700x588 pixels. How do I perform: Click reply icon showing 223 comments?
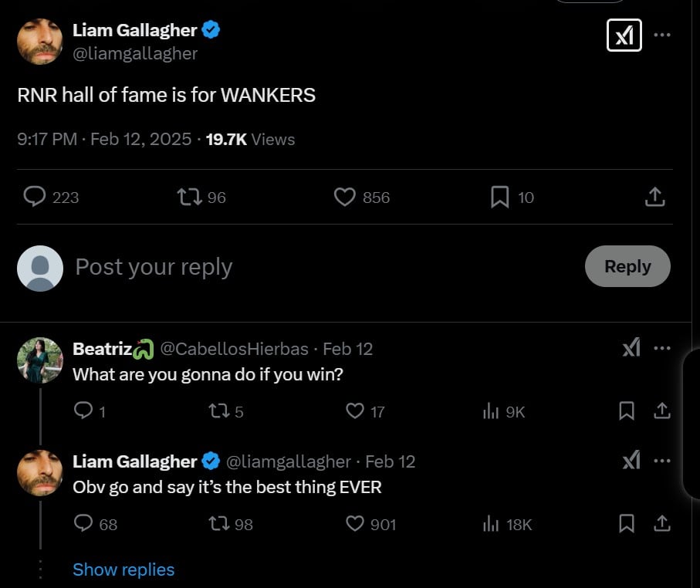35,198
